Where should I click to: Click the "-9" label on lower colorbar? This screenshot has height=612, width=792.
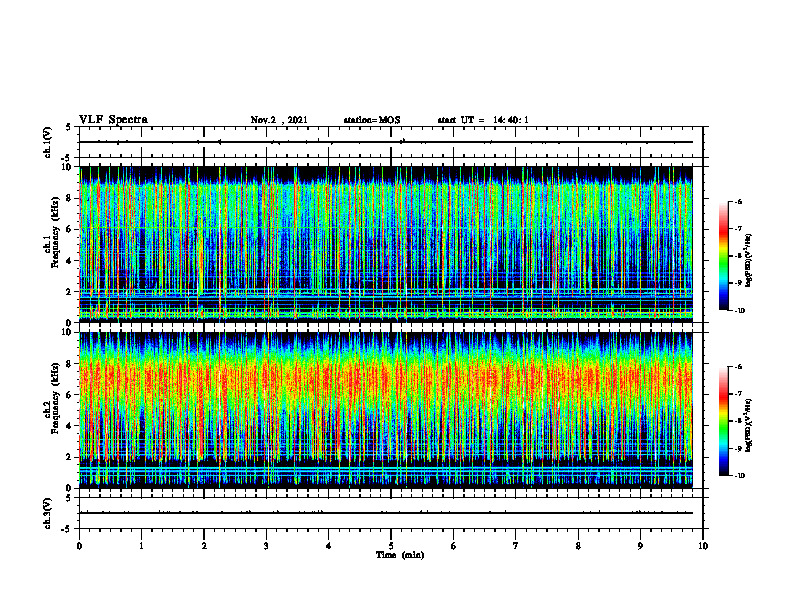[x=738, y=448]
